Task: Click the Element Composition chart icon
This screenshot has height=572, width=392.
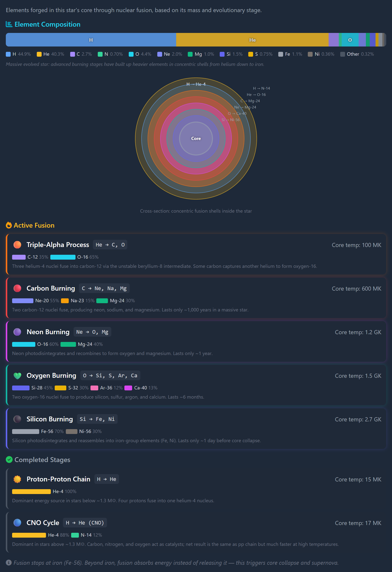Action: tap(9, 24)
